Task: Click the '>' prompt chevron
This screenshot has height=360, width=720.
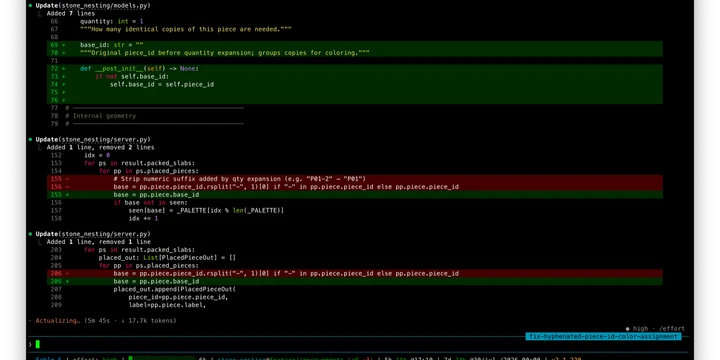Action: (x=30, y=344)
